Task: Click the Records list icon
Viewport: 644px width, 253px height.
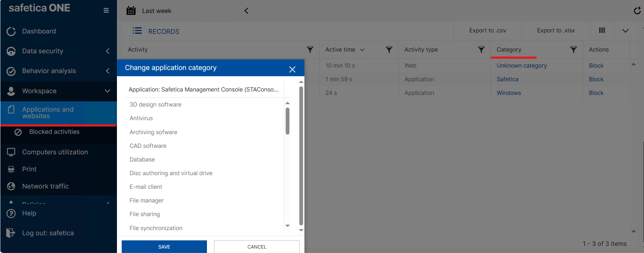Action: pyautogui.click(x=137, y=31)
